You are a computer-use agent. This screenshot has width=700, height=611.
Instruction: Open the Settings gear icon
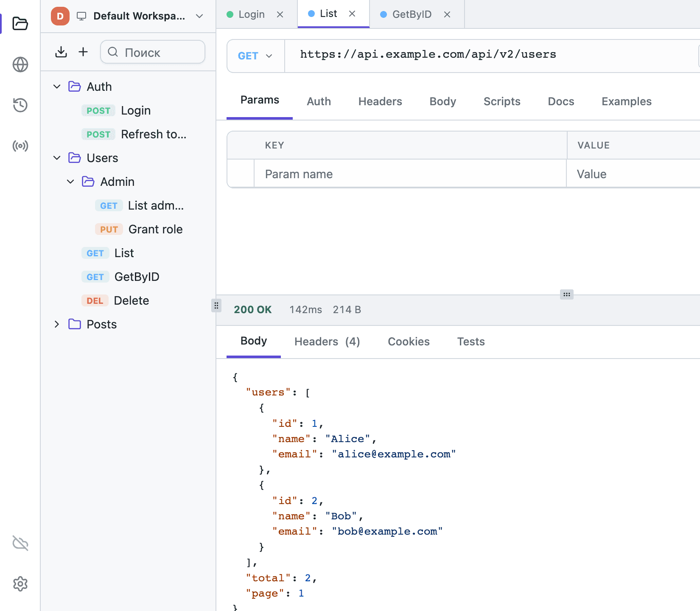click(20, 584)
